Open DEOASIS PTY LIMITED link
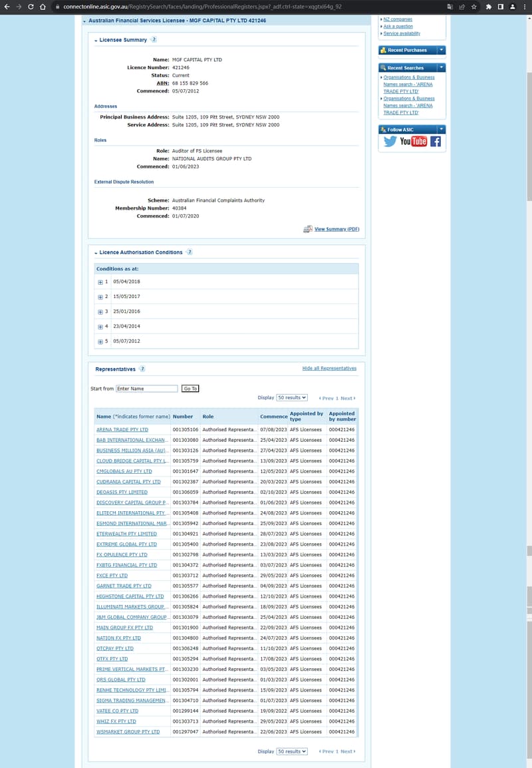 (x=122, y=492)
